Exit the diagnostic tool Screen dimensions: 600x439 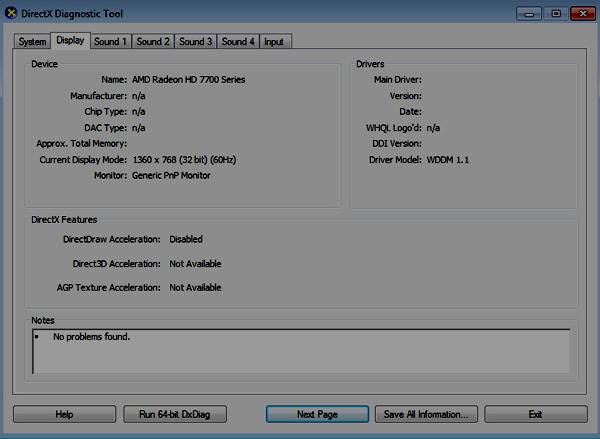pyautogui.click(x=536, y=414)
